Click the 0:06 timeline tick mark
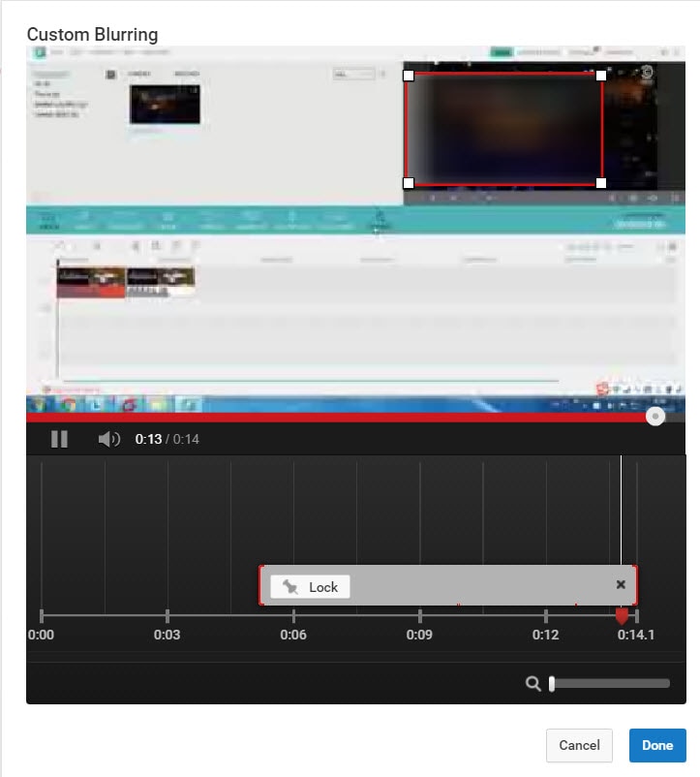The width and height of the screenshot is (700, 777). pos(293,616)
